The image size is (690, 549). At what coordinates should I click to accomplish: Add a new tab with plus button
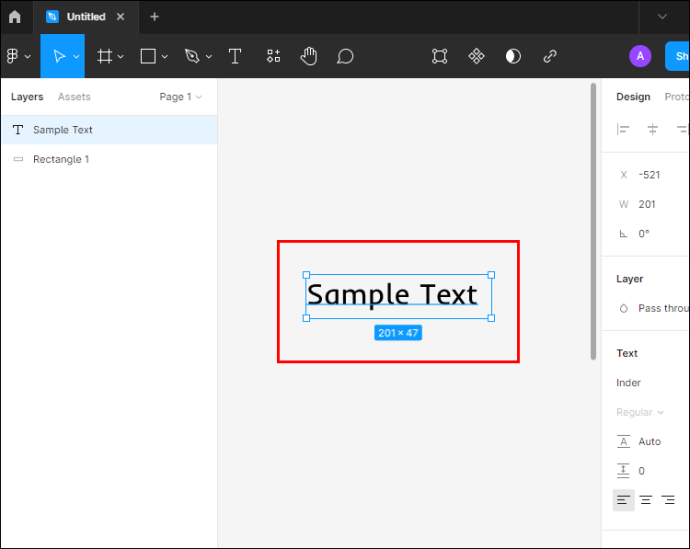point(154,17)
